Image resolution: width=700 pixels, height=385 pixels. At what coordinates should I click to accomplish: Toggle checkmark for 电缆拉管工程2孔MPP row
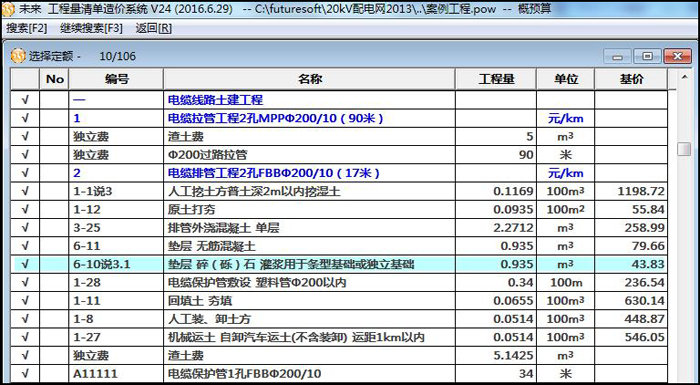pos(25,118)
